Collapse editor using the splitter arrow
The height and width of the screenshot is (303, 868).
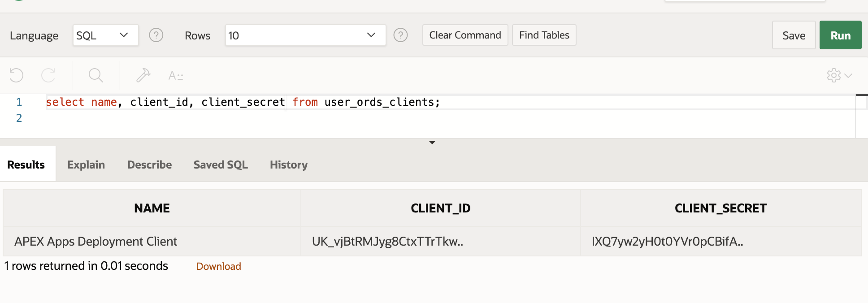[432, 143]
